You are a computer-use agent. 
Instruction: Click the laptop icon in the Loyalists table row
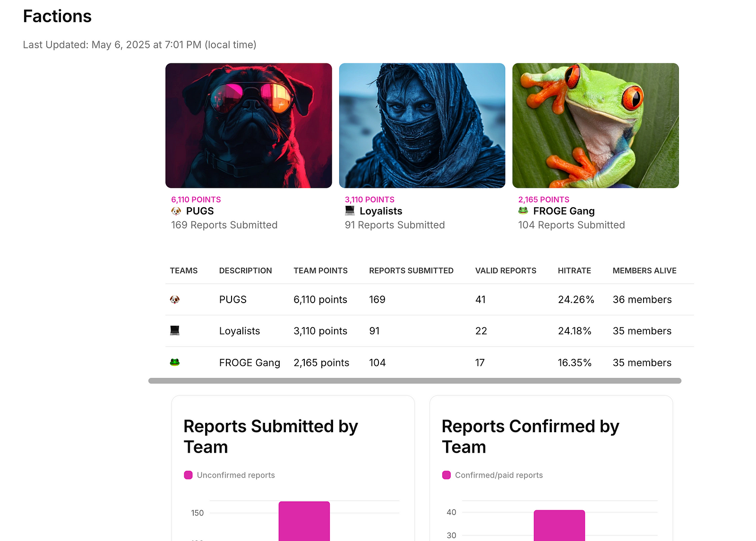pyautogui.click(x=175, y=331)
